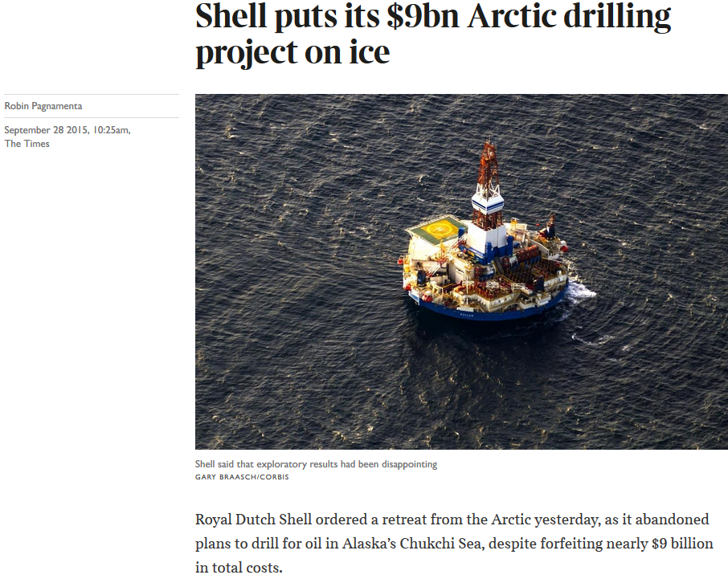Click the publication date September 28 2015
This screenshot has width=728, height=579.
(46, 130)
